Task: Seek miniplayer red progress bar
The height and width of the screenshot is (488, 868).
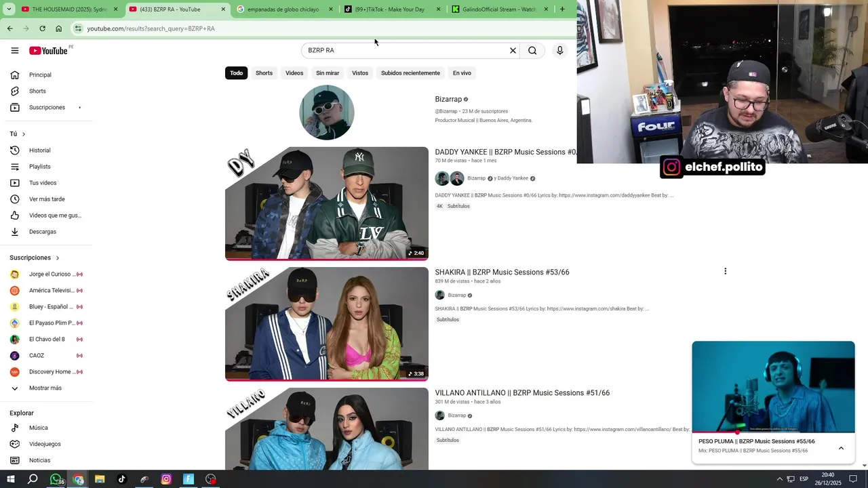Action: click(x=773, y=432)
